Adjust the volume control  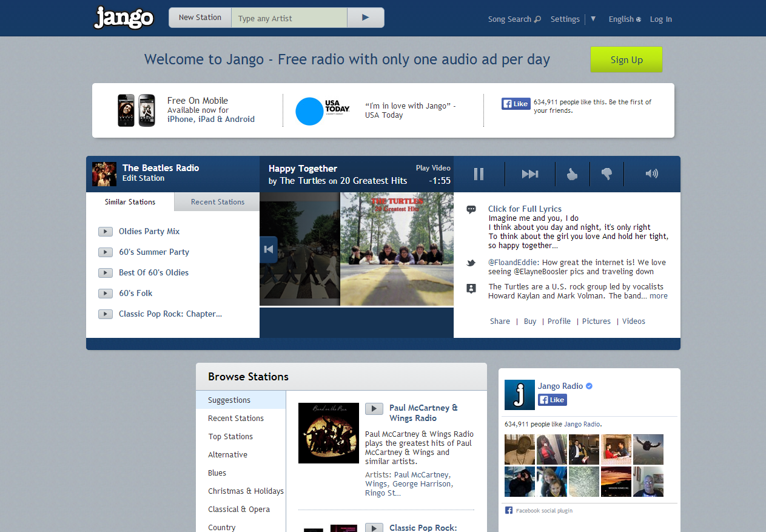tap(651, 174)
